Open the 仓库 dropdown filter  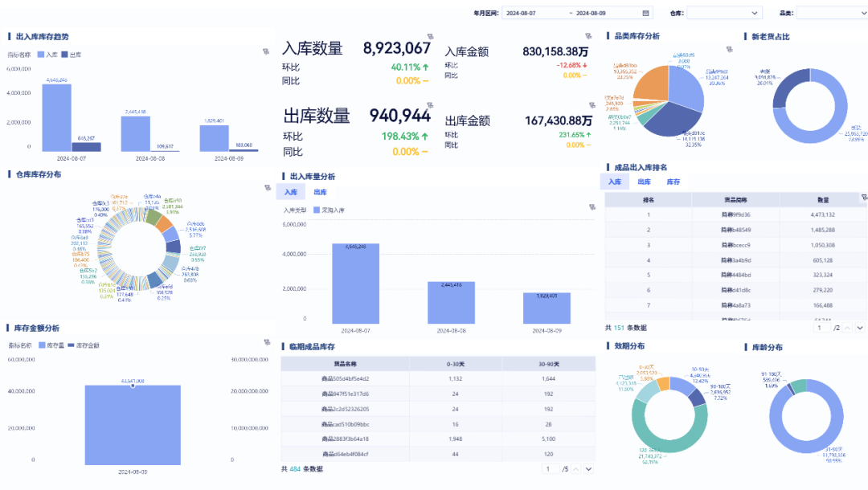click(x=724, y=13)
